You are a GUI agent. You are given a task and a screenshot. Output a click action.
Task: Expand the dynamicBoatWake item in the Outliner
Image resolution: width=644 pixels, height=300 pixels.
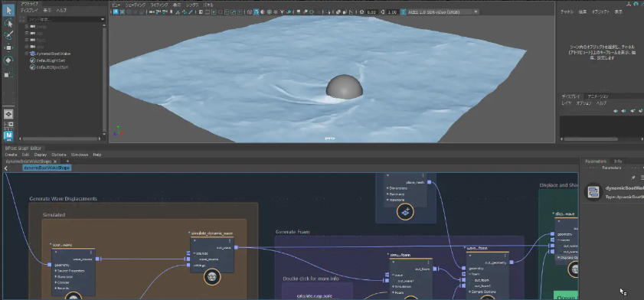27,54
